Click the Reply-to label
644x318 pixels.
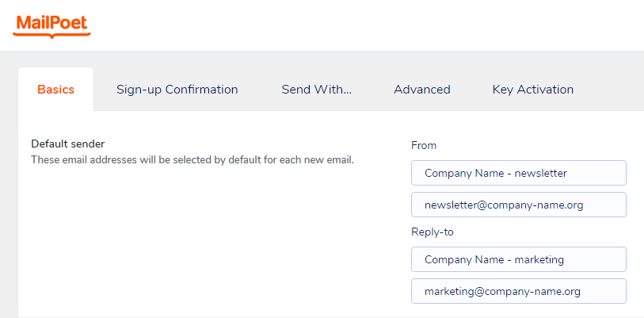tap(432, 232)
